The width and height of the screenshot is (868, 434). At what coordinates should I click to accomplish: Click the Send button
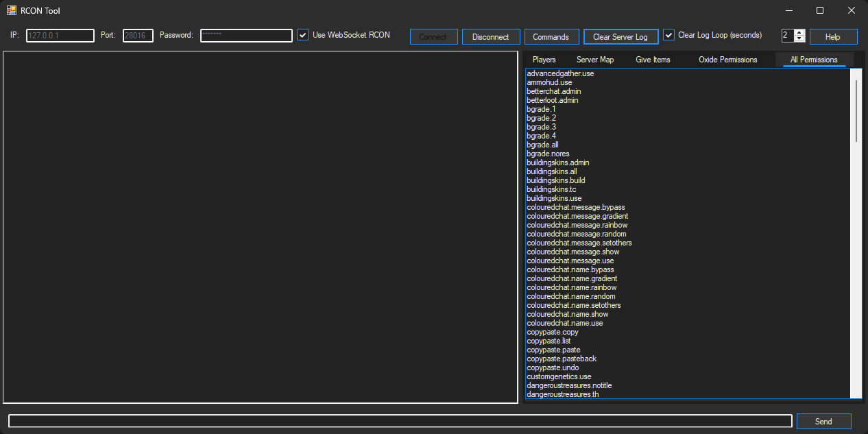pos(823,421)
